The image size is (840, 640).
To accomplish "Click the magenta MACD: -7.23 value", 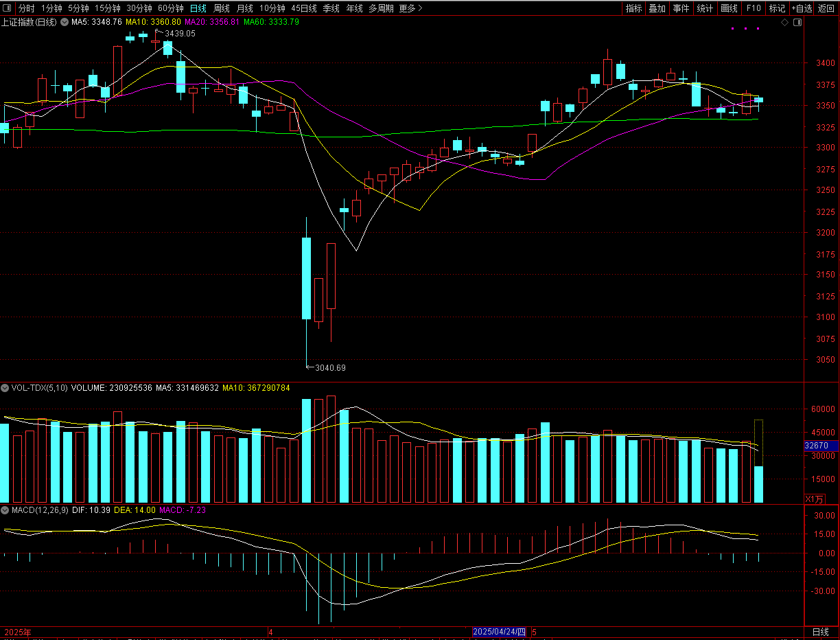I will click(183, 510).
